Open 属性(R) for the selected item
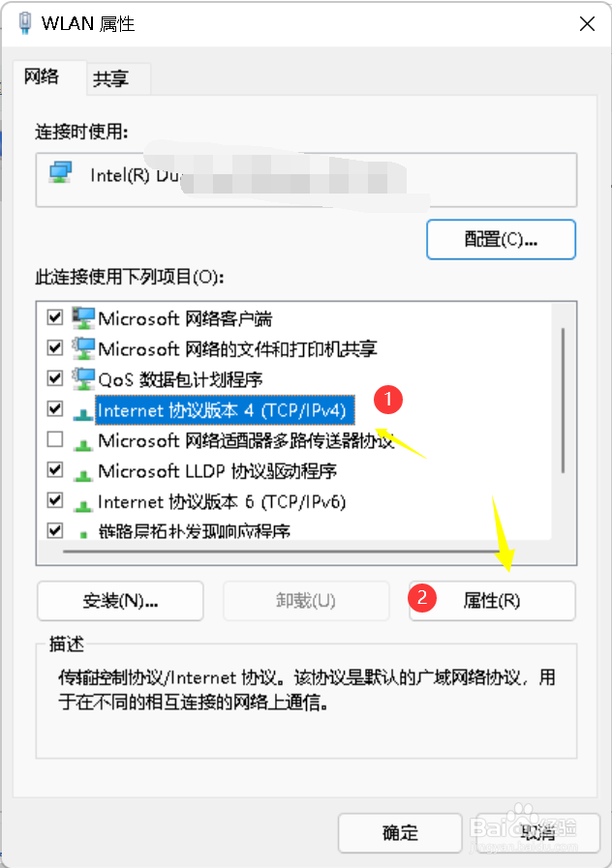Viewport: 612px width, 868px height. click(492, 601)
